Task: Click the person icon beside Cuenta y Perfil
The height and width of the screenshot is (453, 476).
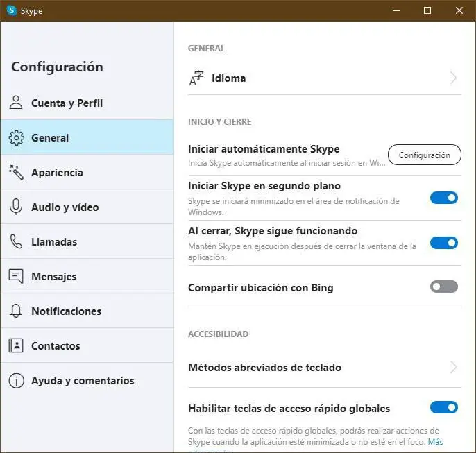Action: tap(16, 102)
